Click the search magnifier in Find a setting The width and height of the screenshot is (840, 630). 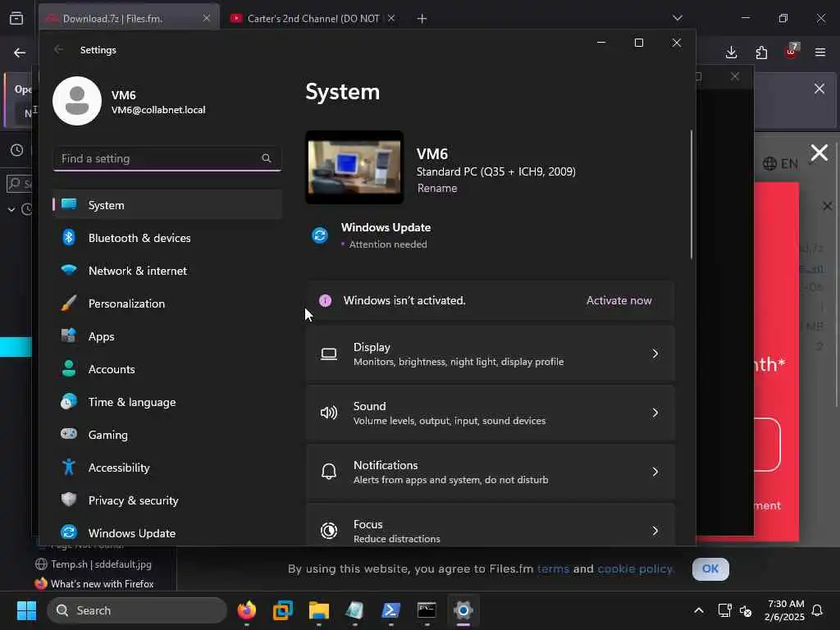267,158
